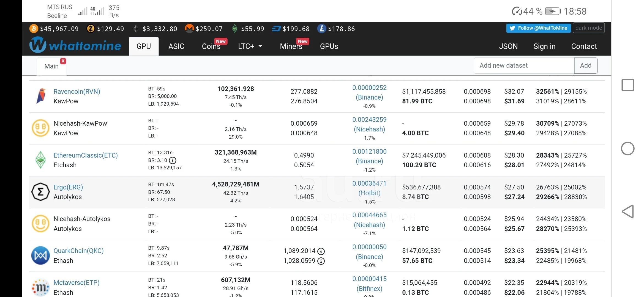Click the Ergo sigma logo
This screenshot has height=297, width=644.
tap(40, 192)
